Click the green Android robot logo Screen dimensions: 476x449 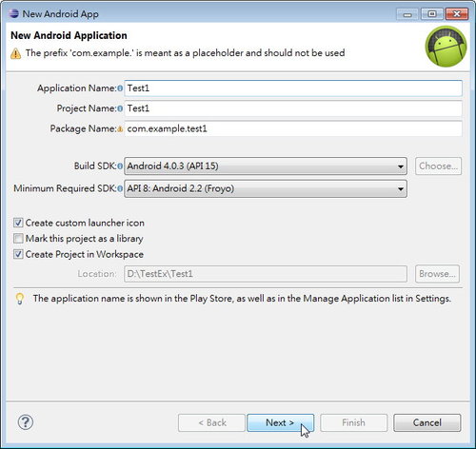[446, 47]
